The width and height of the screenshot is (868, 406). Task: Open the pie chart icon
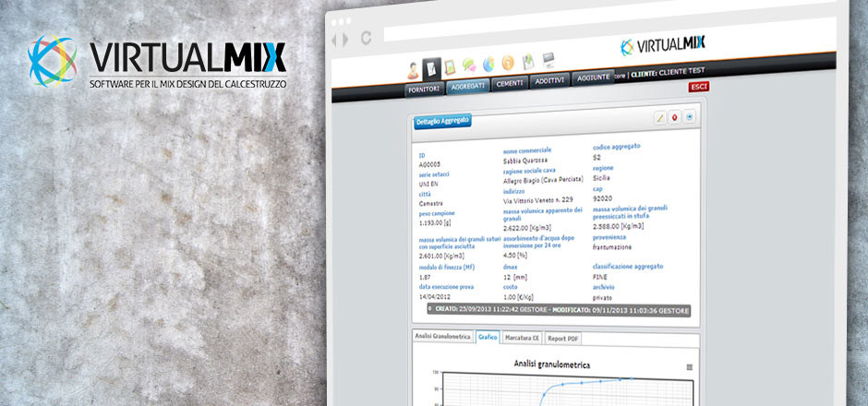coord(488,65)
